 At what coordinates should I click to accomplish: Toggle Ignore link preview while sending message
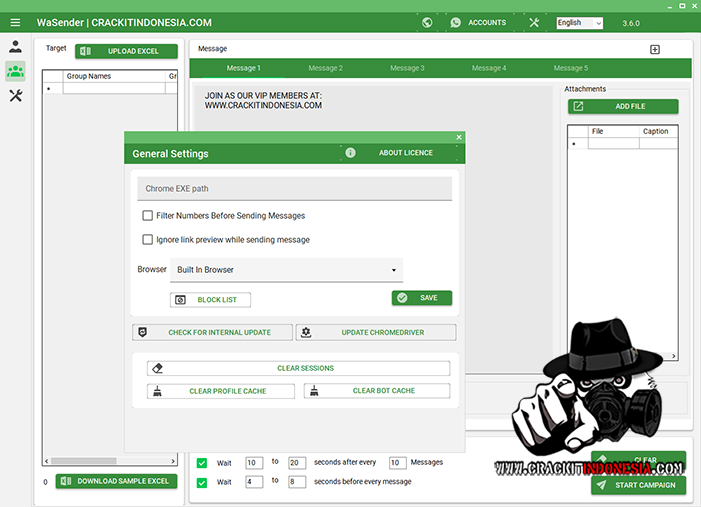pyautogui.click(x=148, y=239)
